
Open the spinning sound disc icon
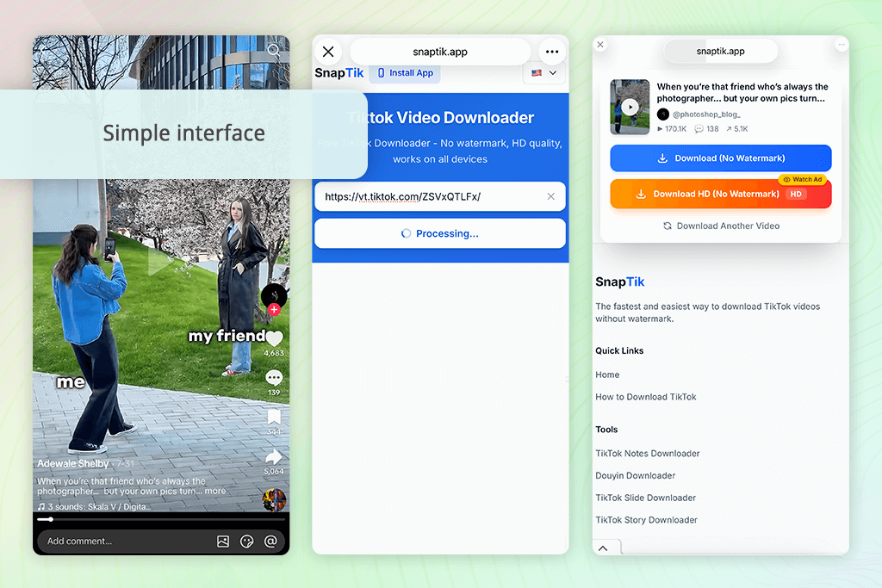coord(274,499)
